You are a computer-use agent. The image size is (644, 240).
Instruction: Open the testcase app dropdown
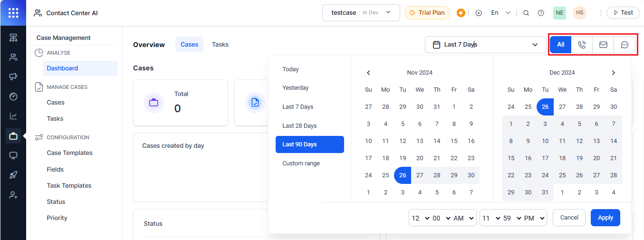click(361, 13)
